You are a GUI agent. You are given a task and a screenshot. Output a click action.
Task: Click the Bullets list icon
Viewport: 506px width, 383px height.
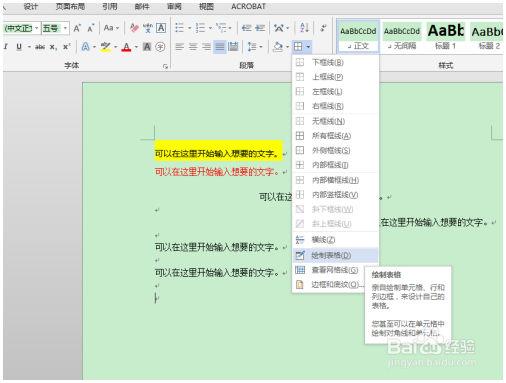[x=179, y=28]
